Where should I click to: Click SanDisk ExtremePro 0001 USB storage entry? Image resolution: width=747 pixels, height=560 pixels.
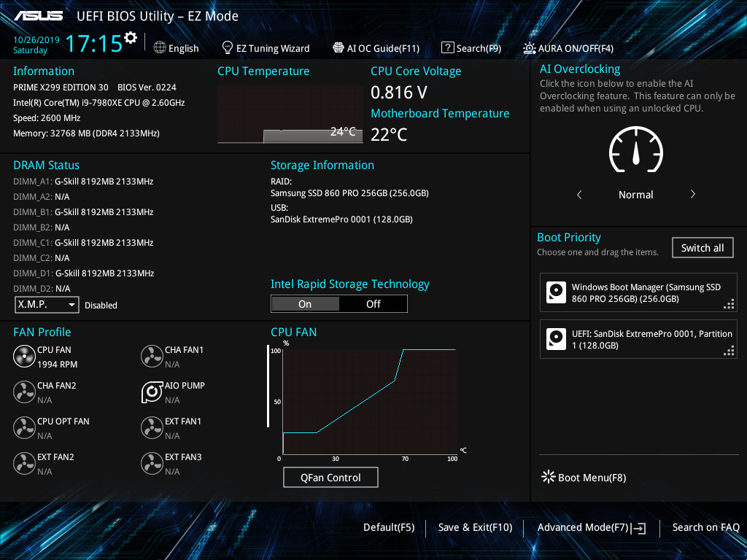341,219
